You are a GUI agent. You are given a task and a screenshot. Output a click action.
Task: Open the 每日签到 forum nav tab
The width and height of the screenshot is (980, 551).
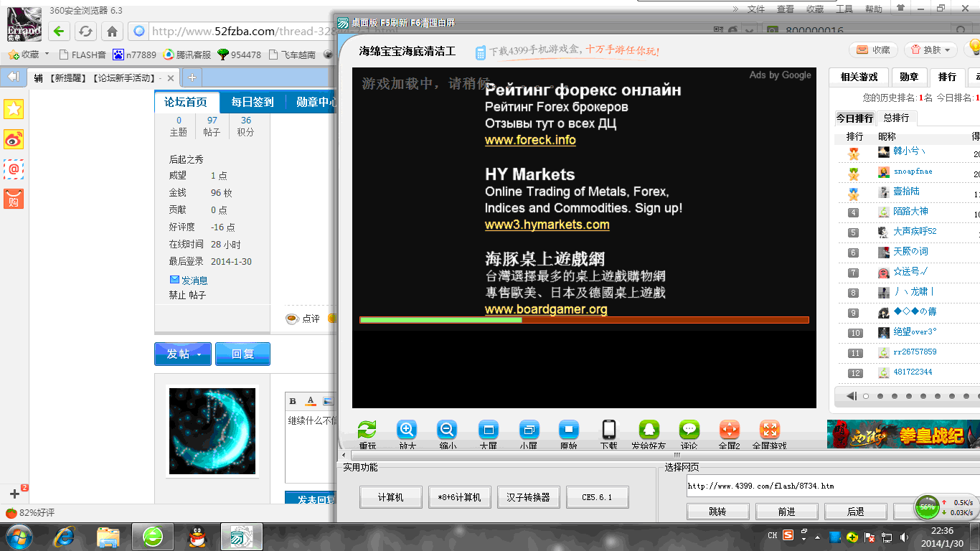point(253,102)
